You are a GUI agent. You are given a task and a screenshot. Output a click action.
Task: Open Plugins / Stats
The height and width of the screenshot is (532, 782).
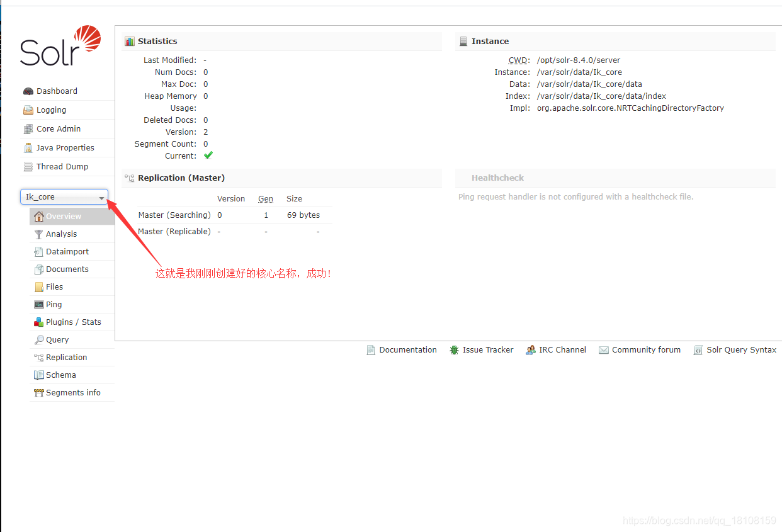coord(73,322)
